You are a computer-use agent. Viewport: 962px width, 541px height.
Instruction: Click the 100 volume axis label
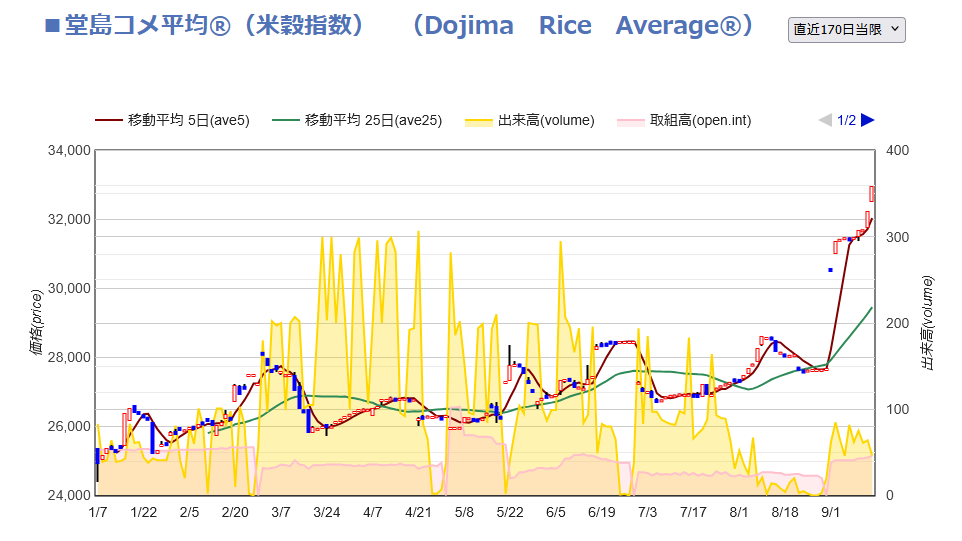(x=898, y=409)
